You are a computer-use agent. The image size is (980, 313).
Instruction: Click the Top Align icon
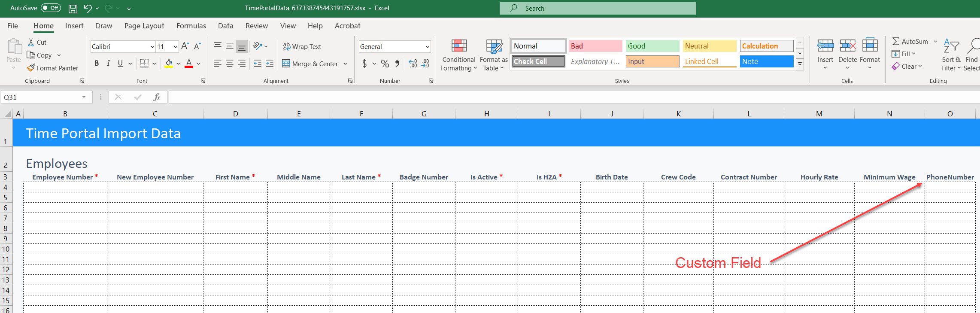click(218, 46)
